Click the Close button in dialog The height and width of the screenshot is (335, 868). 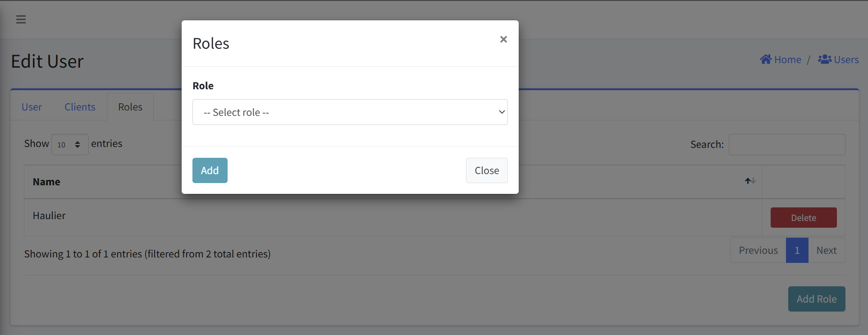coord(487,170)
